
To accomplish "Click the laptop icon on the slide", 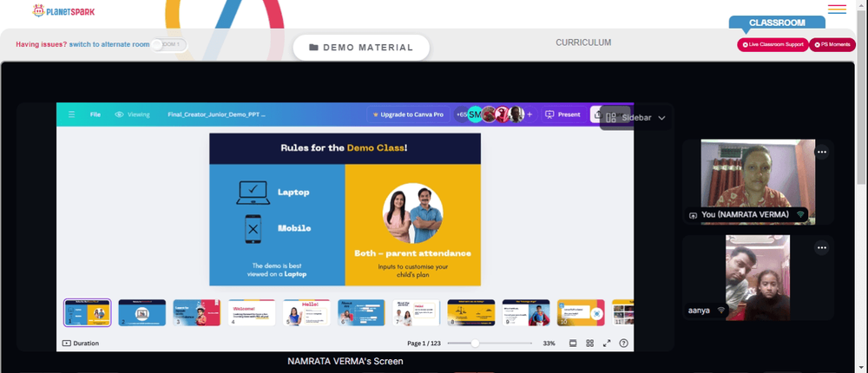I will click(x=253, y=193).
